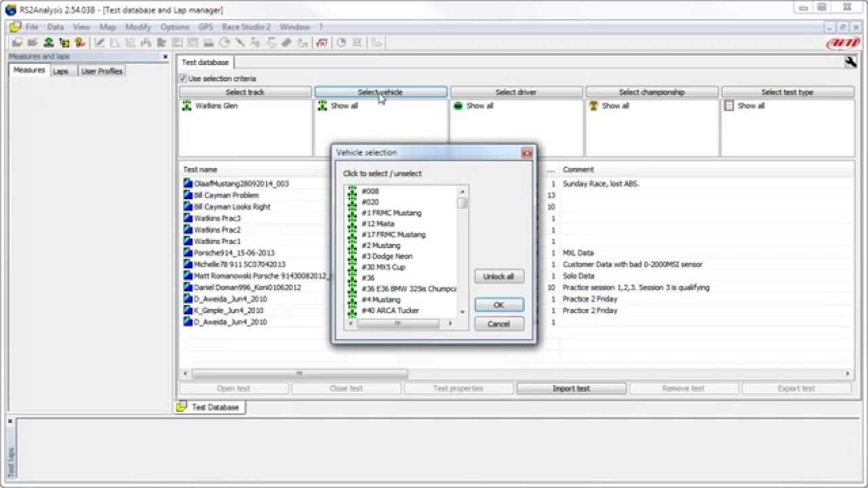
Task: Open the Window menu
Action: coord(295,27)
